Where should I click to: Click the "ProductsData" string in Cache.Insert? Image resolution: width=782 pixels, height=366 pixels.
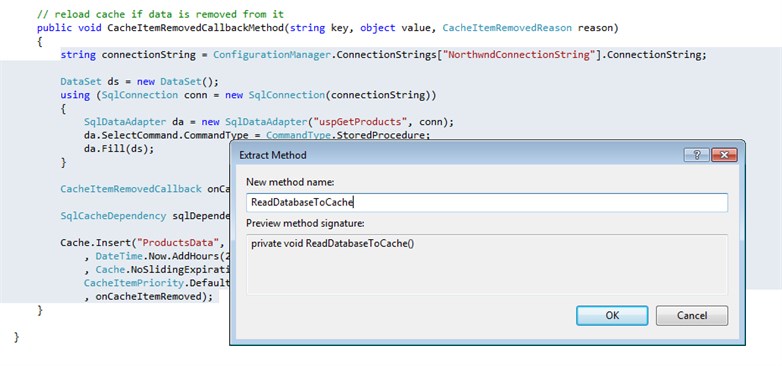(x=178, y=243)
